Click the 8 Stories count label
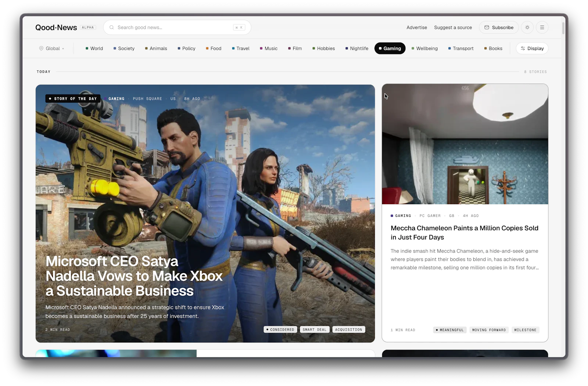 pyautogui.click(x=535, y=72)
